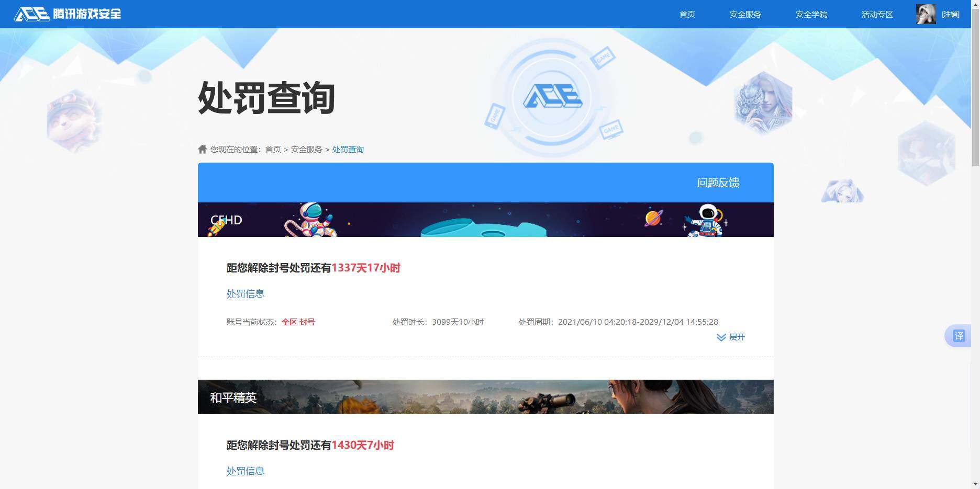Click the user avatar in the top bar

click(926, 14)
